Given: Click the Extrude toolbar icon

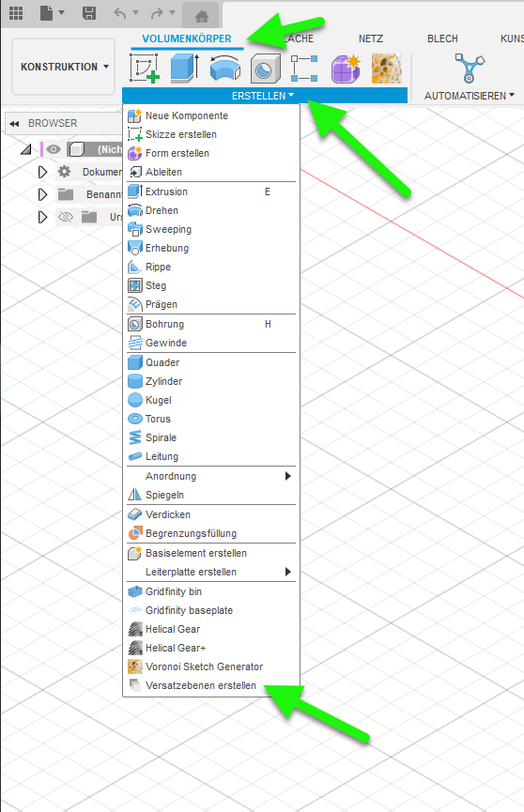Looking at the screenshot, I should [x=185, y=68].
